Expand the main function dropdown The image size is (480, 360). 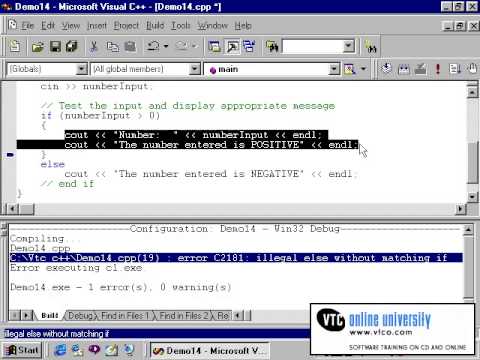click(334, 69)
